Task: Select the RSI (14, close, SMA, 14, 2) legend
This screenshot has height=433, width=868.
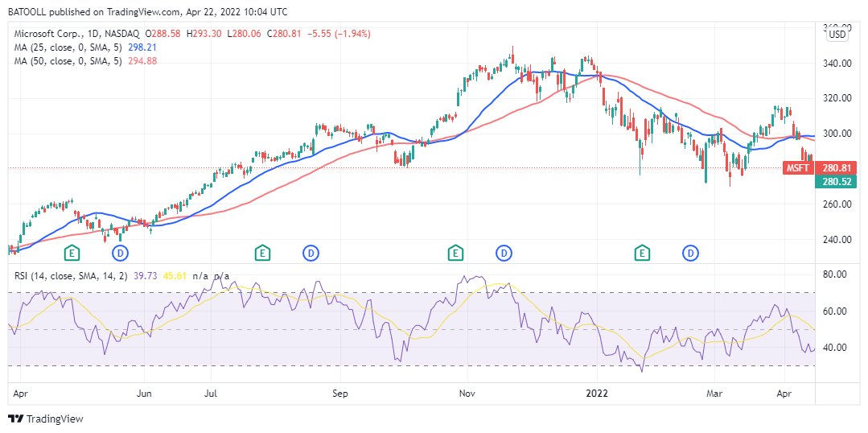Action: (72, 276)
